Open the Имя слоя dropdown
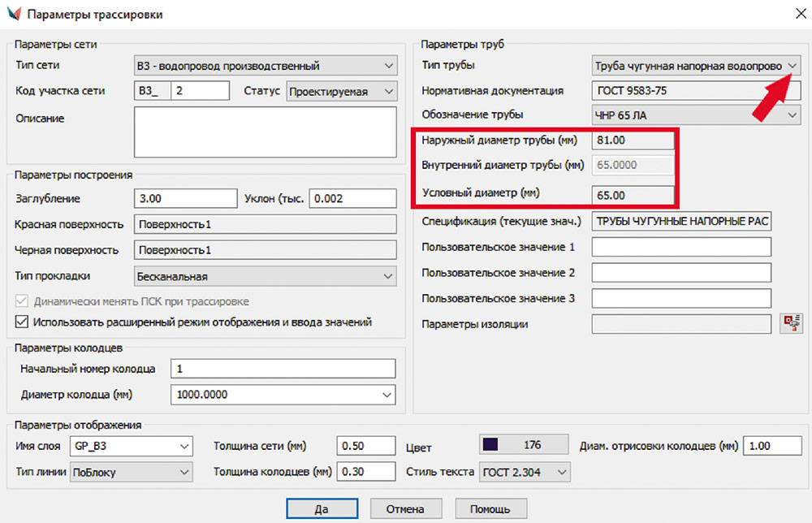Screen dimensions: 812x523 (x=184, y=446)
